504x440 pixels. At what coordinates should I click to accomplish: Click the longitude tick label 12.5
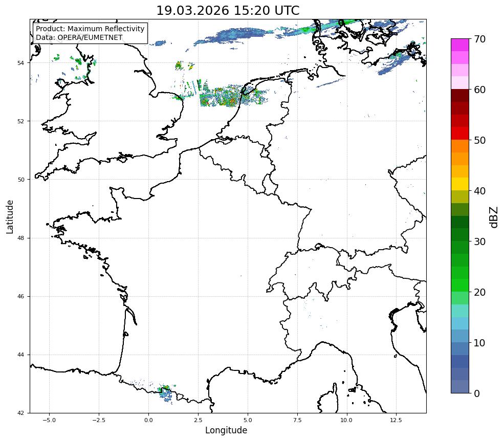coord(396,420)
